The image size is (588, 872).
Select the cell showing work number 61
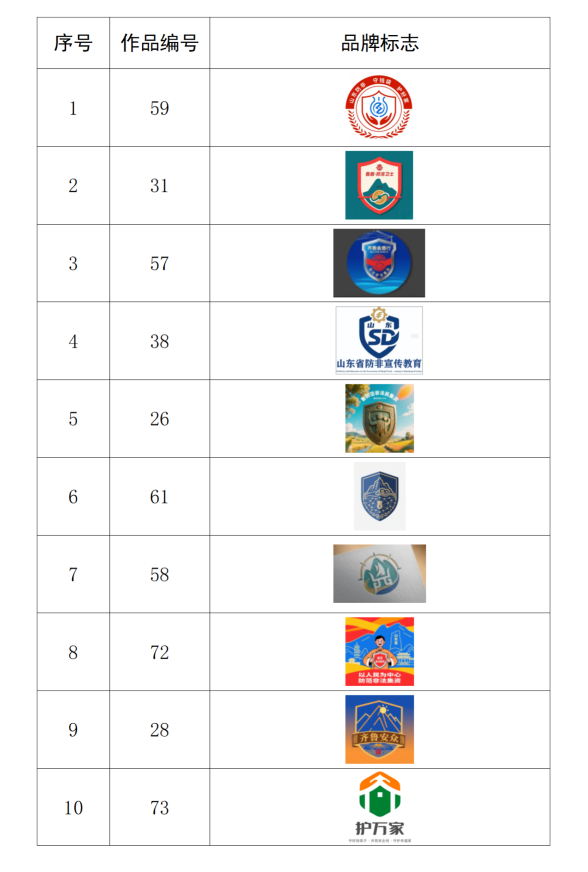(159, 497)
